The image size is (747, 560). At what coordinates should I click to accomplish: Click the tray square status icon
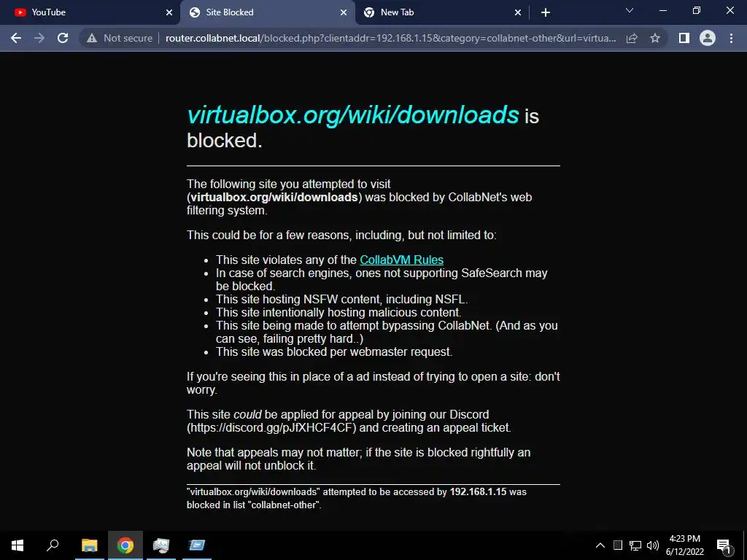click(617, 545)
